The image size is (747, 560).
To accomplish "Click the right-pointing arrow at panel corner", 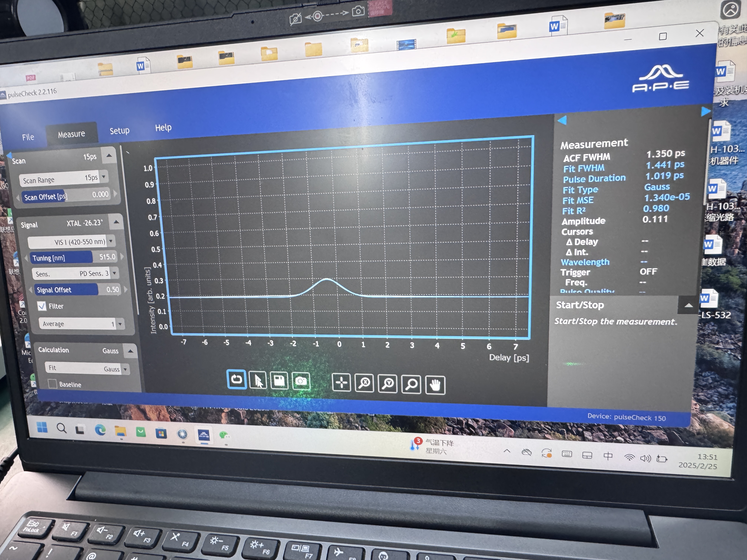I will tap(705, 111).
